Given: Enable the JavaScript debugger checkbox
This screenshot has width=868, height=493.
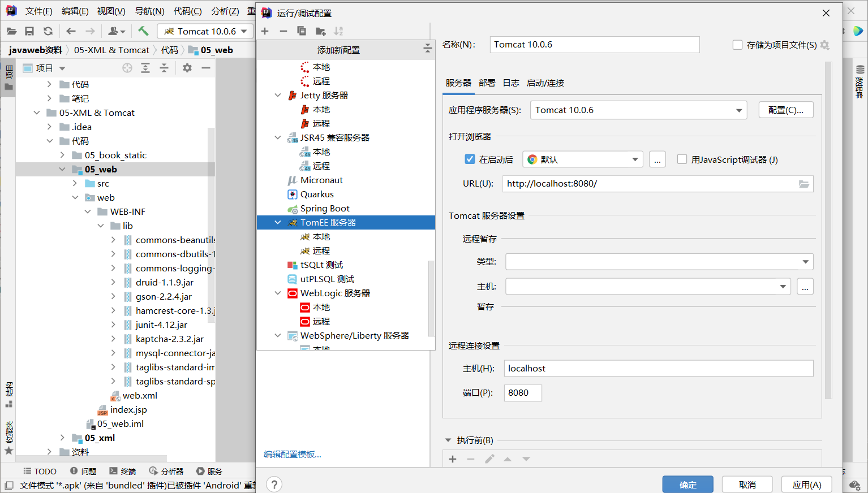Looking at the screenshot, I should 682,159.
